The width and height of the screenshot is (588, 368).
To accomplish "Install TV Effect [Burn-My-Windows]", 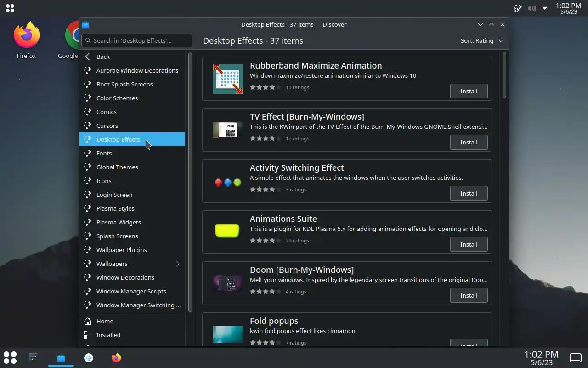I will (x=469, y=142).
